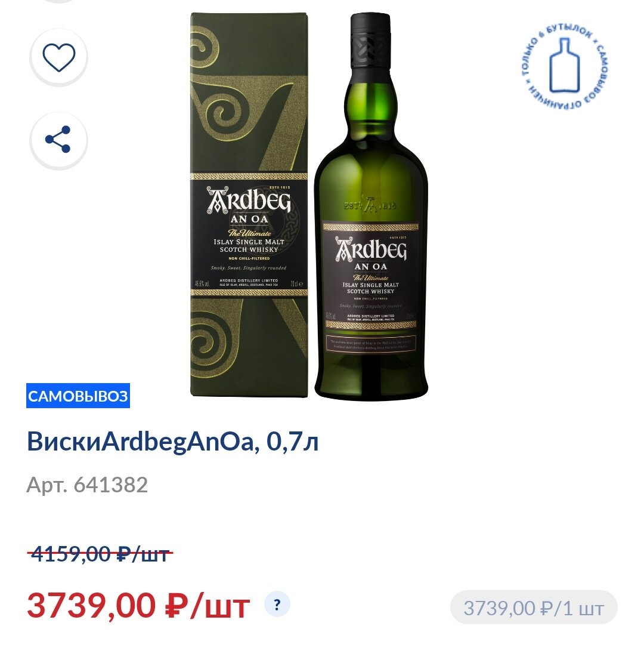644x657 pixels.
Task: Select the САМОВЫВОЗ pickup label
Action: 78,396
